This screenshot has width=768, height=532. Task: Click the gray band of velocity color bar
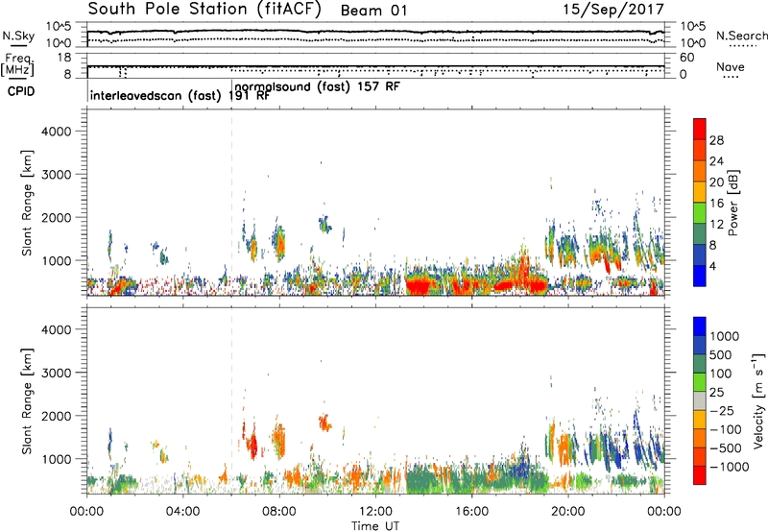(x=700, y=401)
